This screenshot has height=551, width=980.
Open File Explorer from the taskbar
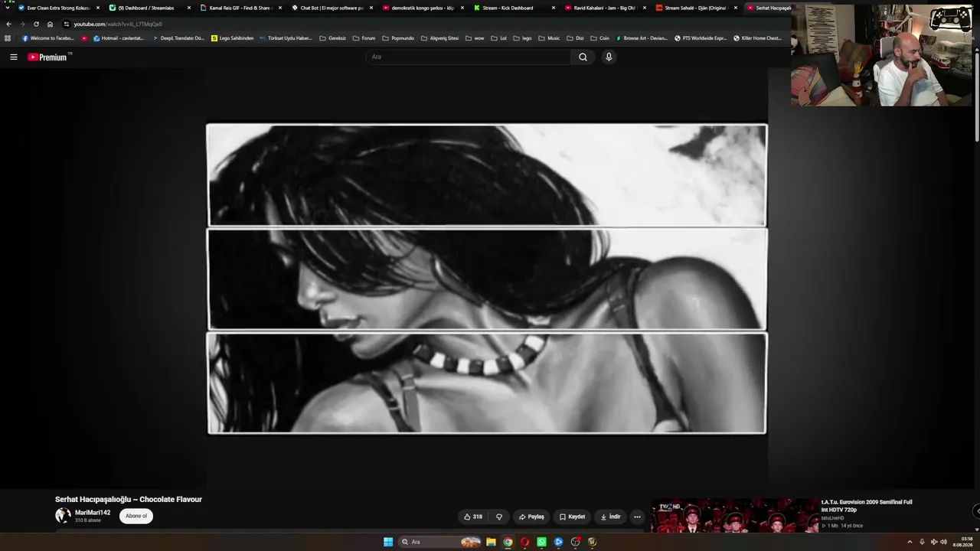pyautogui.click(x=491, y=542)
